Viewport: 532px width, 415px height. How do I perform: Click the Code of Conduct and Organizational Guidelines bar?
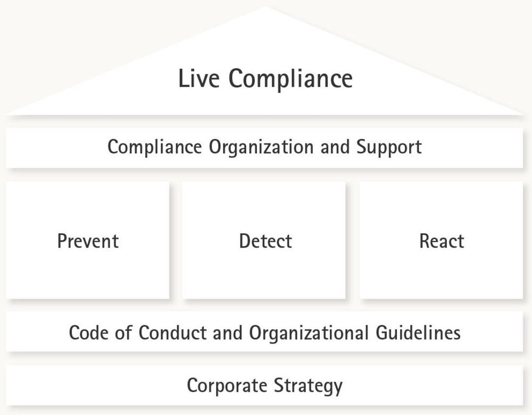coord(264,332)
